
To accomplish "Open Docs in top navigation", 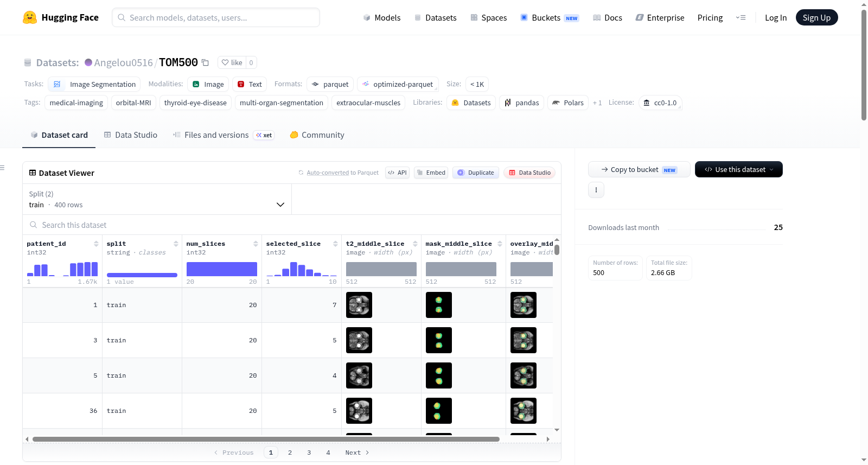I will tap(608, 17).
